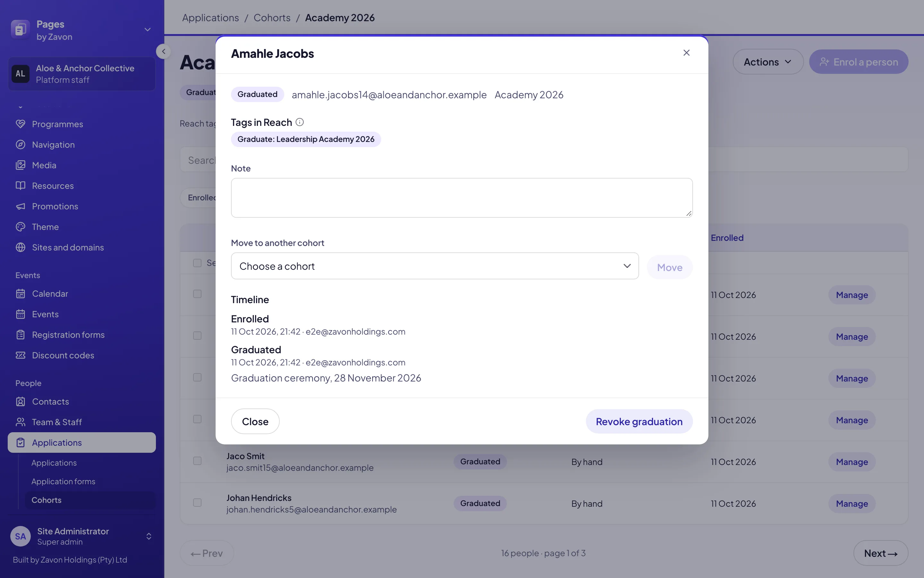Click the Navigation compass icon
Image resolution: width=924 pixels, height=578 pixels.
20,144
